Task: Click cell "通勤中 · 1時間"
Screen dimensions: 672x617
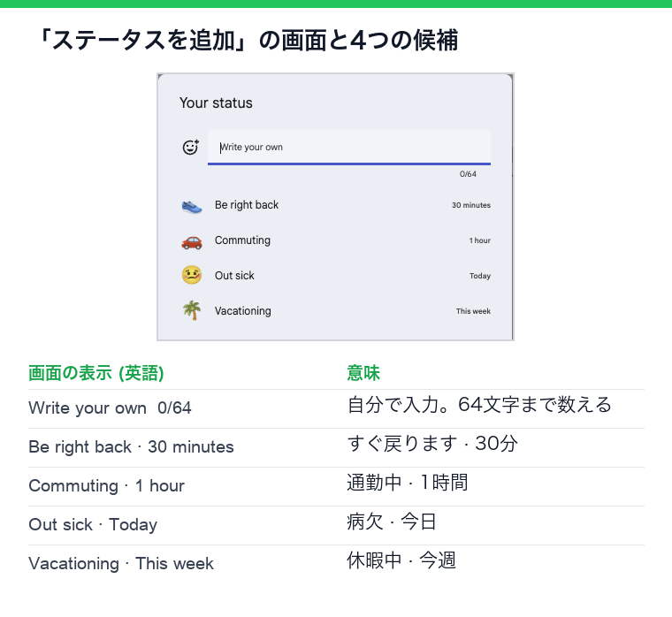Action: tap(407, 483)
